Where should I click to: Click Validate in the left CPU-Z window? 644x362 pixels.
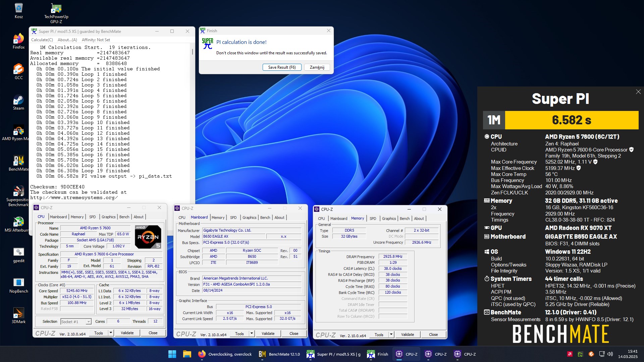[x=127, y=333]
